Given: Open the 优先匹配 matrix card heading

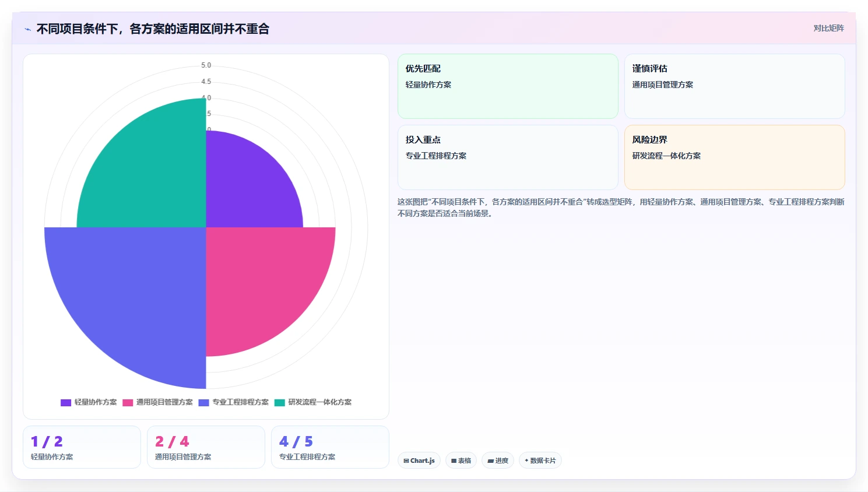Looking at the screenshot, I should pyautogui.click(x=423, y=69).
